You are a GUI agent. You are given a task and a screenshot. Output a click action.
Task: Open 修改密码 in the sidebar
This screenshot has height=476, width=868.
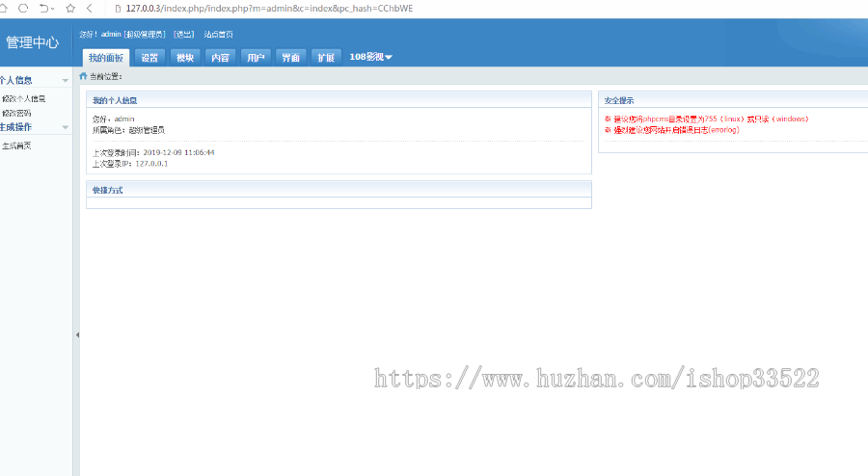point(16,114)
